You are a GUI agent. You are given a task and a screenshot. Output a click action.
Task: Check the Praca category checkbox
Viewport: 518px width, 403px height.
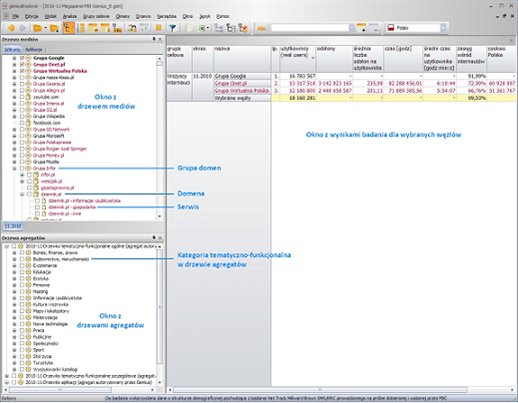coord(22,331)
